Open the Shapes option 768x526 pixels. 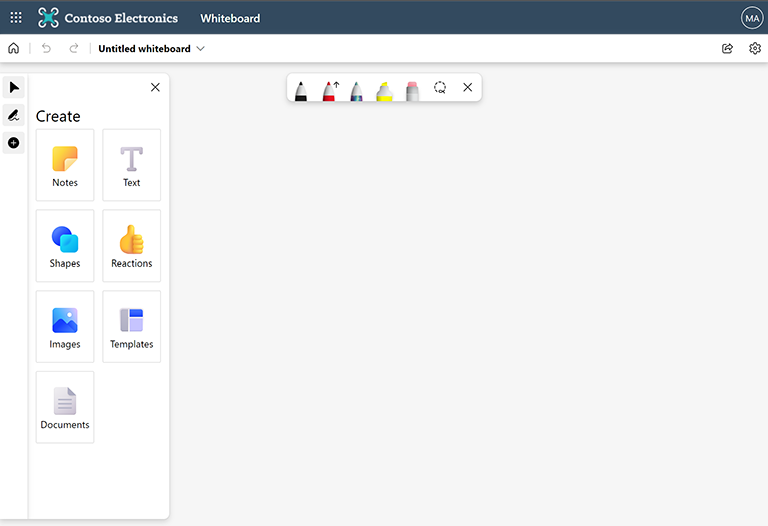[65, 246]
